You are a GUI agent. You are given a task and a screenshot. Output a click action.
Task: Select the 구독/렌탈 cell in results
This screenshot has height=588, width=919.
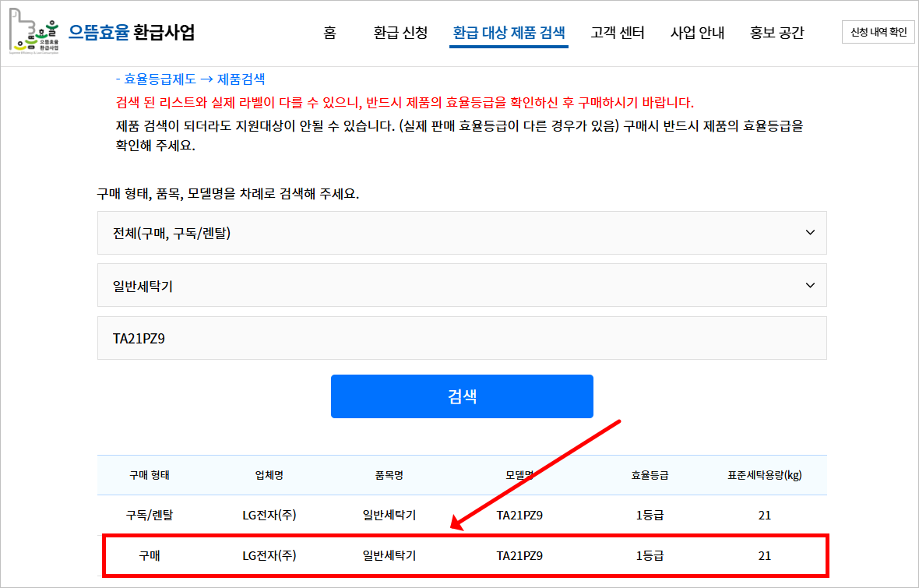150,516
